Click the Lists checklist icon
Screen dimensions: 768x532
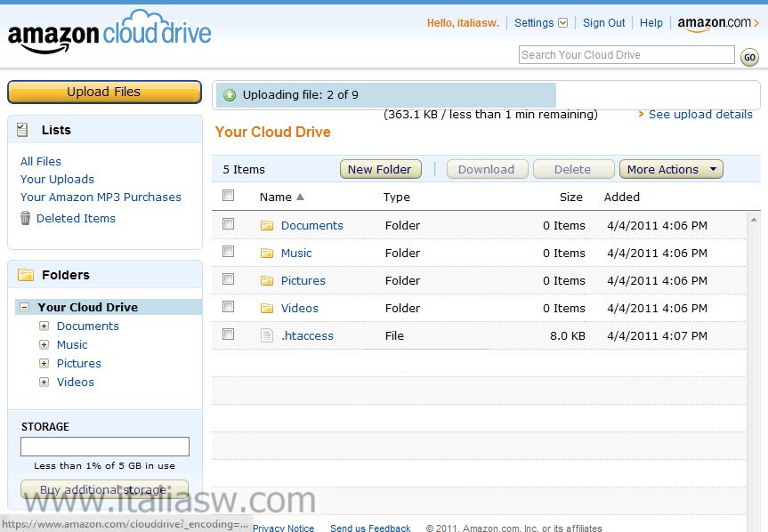pyautogui.click(x=22, y=130)
